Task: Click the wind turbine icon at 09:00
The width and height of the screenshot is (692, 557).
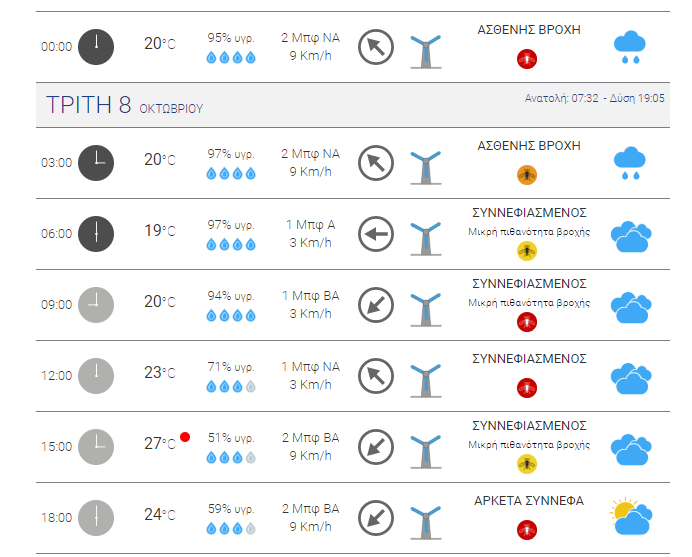Action: tap(426, 309)
